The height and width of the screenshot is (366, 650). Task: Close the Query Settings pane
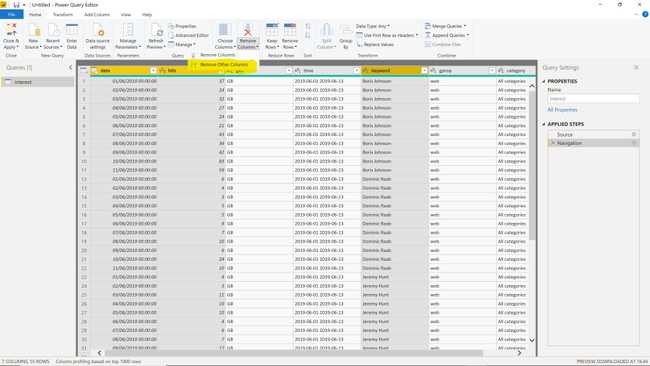pos(636,67)
